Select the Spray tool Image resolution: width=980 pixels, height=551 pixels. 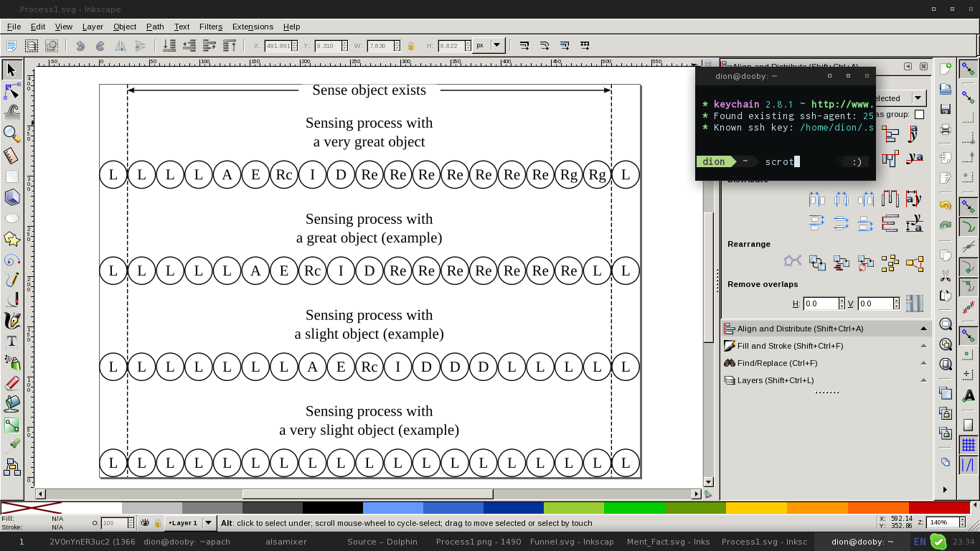pyautogui.click(x=11, y=362)
